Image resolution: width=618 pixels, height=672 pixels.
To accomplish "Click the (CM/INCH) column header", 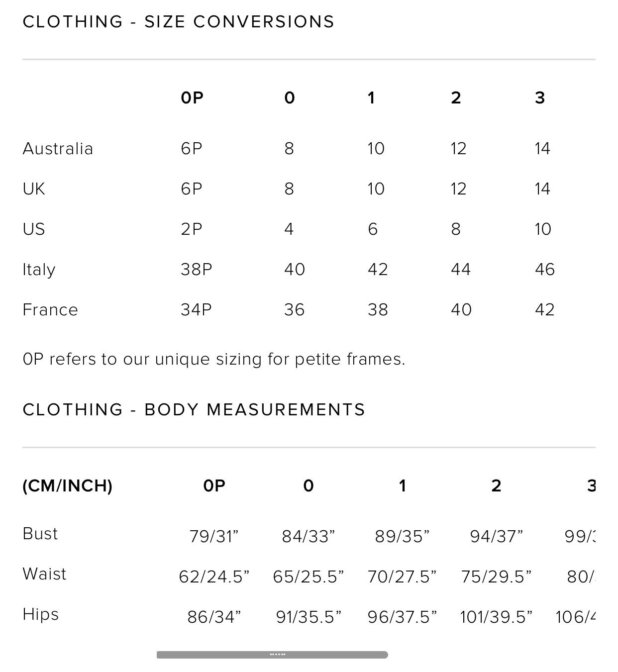I will pos(68,486).
